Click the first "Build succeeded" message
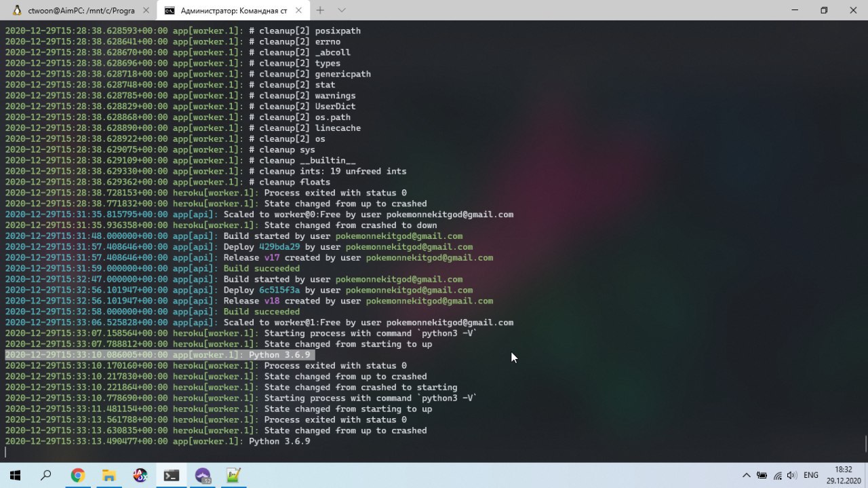This screenshot has width=868, height=488. [x=262, y=269]
